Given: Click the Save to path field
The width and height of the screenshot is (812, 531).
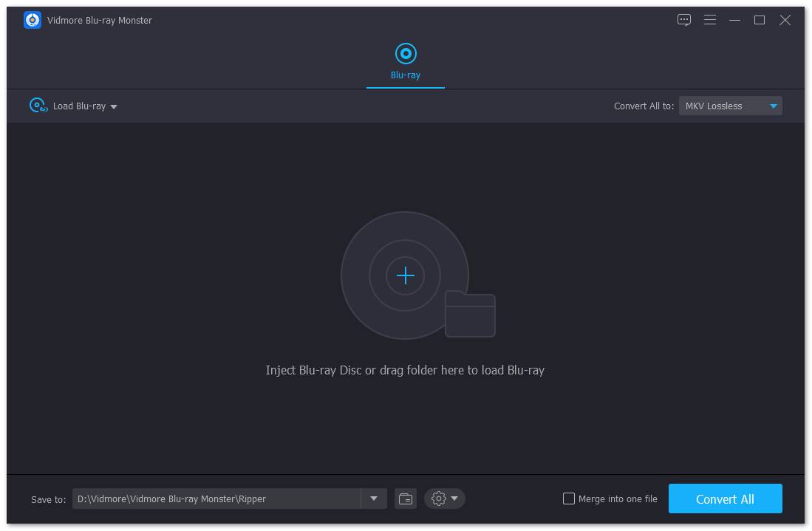Looking at the screenshot, I should 216,499.
